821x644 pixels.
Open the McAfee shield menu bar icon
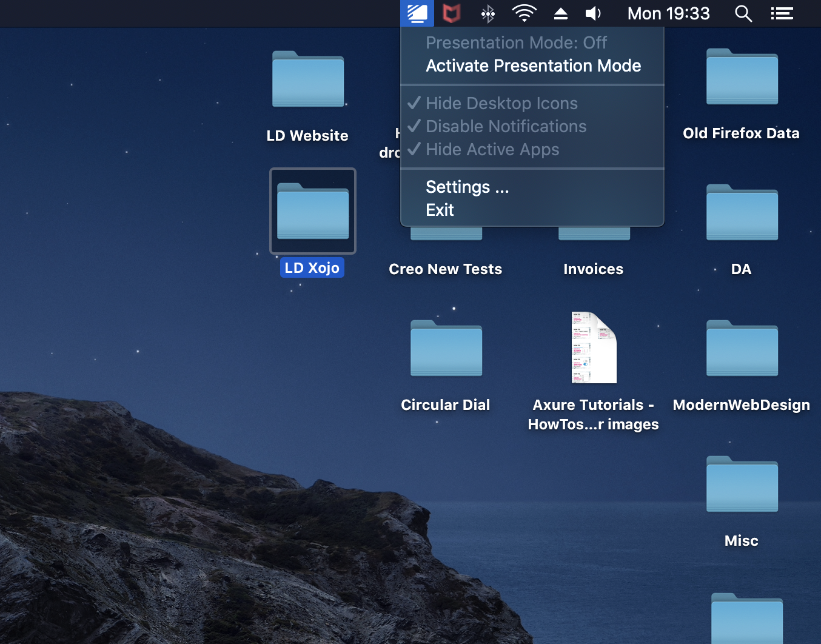point(451,13)
